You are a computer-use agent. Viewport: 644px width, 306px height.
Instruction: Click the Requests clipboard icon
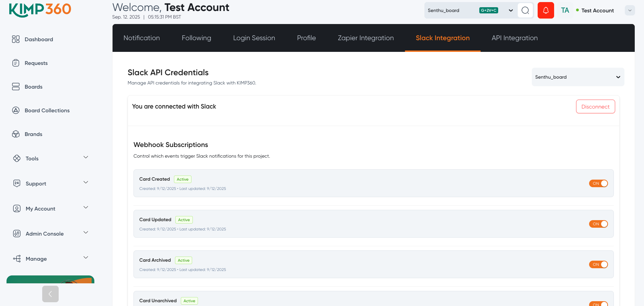click(16, 63)
